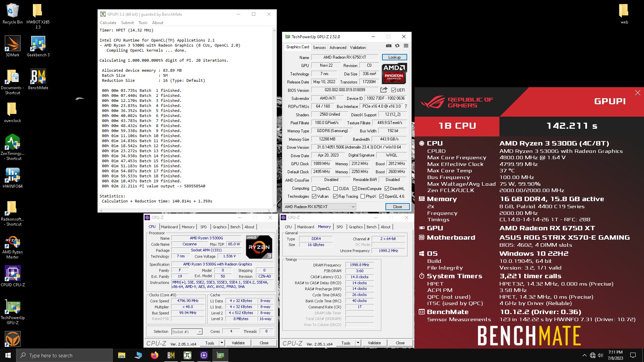Toggle the Ray Tracing checkbox
This screenshot has height=362, width=644.
335,196
